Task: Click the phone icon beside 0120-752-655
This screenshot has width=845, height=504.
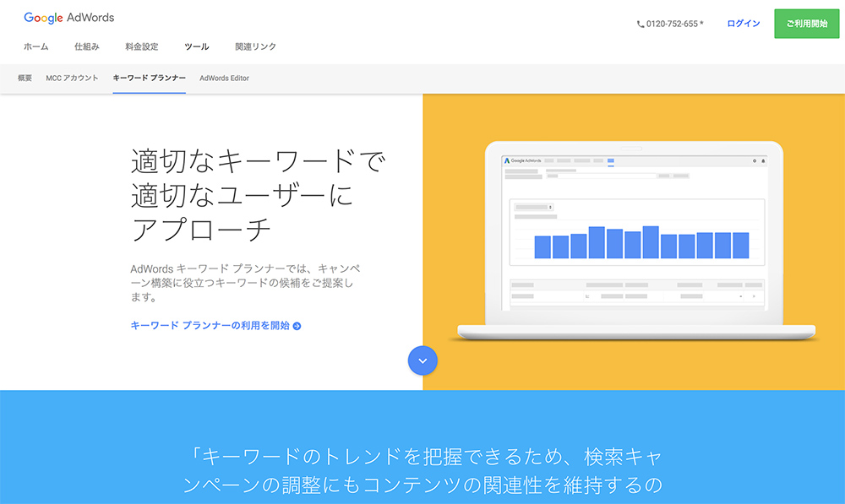Action: tap(641, 24)
